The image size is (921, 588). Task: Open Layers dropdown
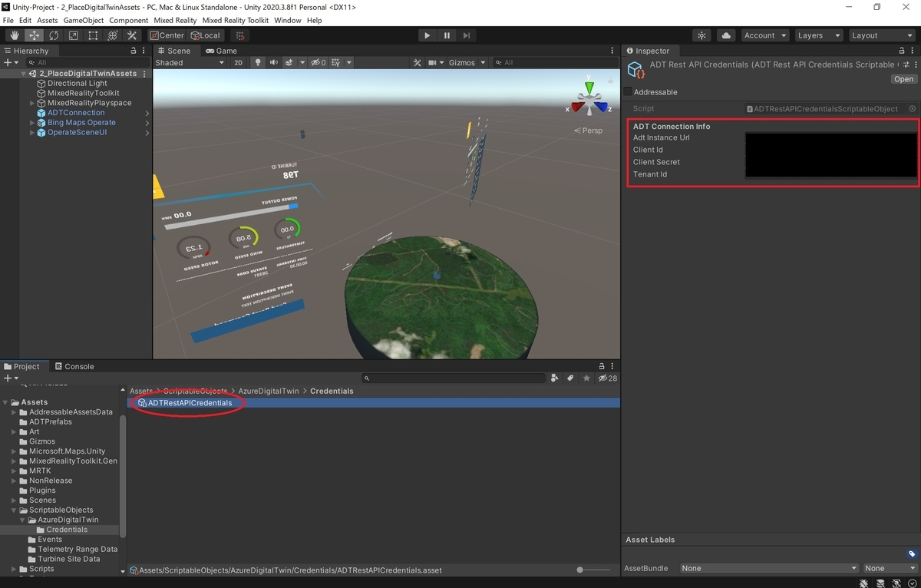[818, 35]
